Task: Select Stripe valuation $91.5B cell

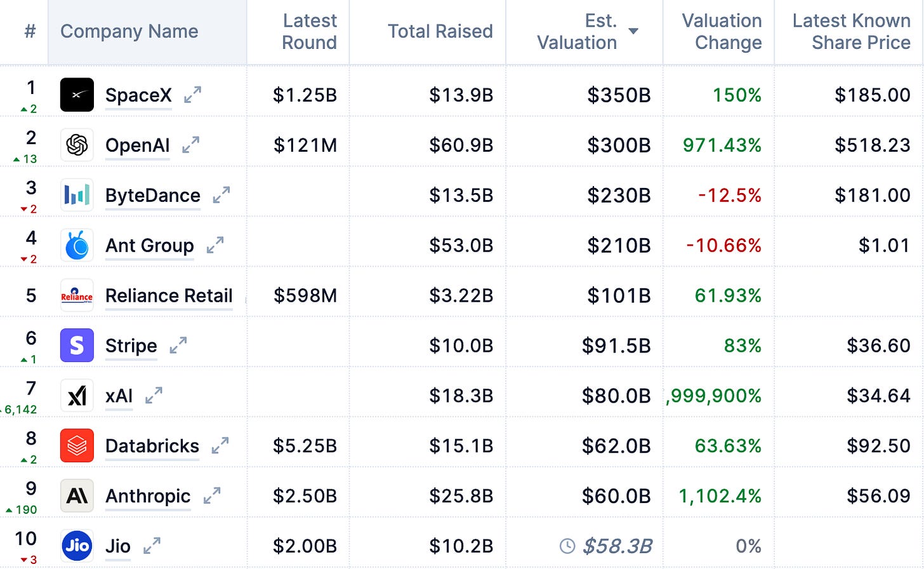Action: click(x=617, y=346)
